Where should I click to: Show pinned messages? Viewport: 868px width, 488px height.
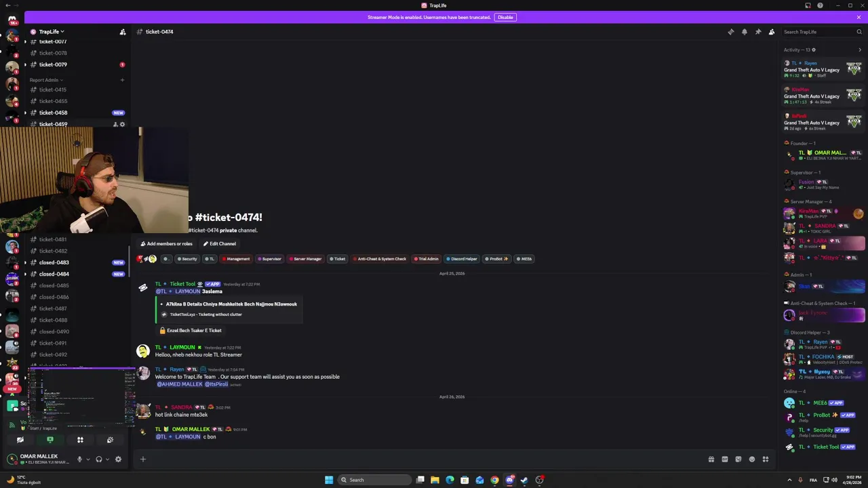point(758,32)
